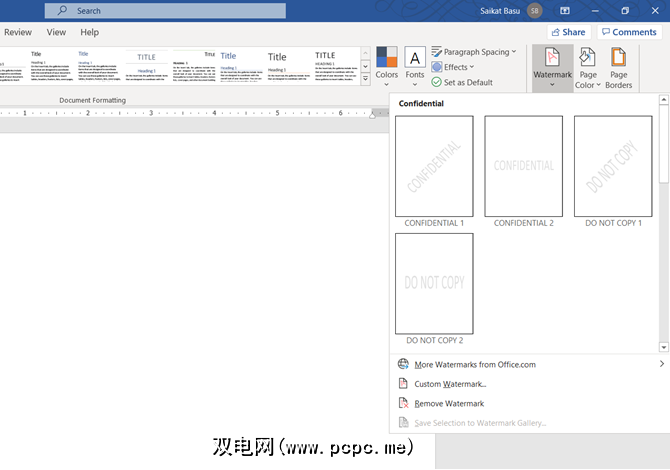Choose Custom Watermark from the menu
670x470 pixels.
(450, 384)
